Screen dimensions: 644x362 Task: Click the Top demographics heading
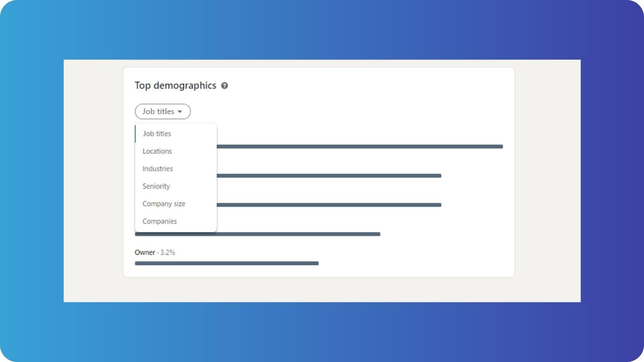coord(175,85)
